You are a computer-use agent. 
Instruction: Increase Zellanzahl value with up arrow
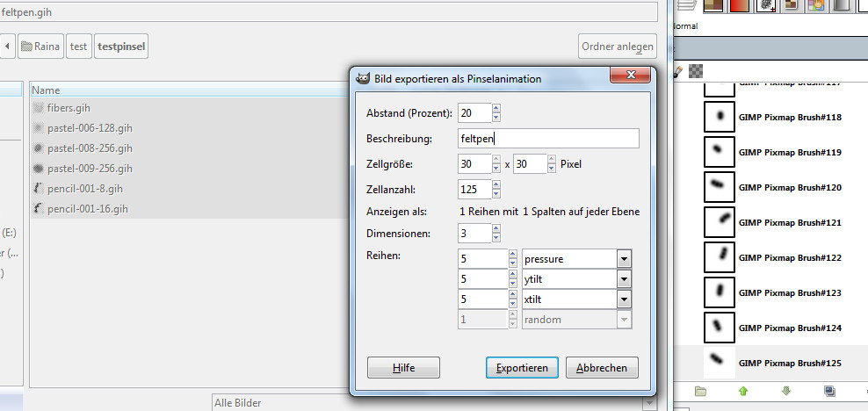tap(496, 184)
